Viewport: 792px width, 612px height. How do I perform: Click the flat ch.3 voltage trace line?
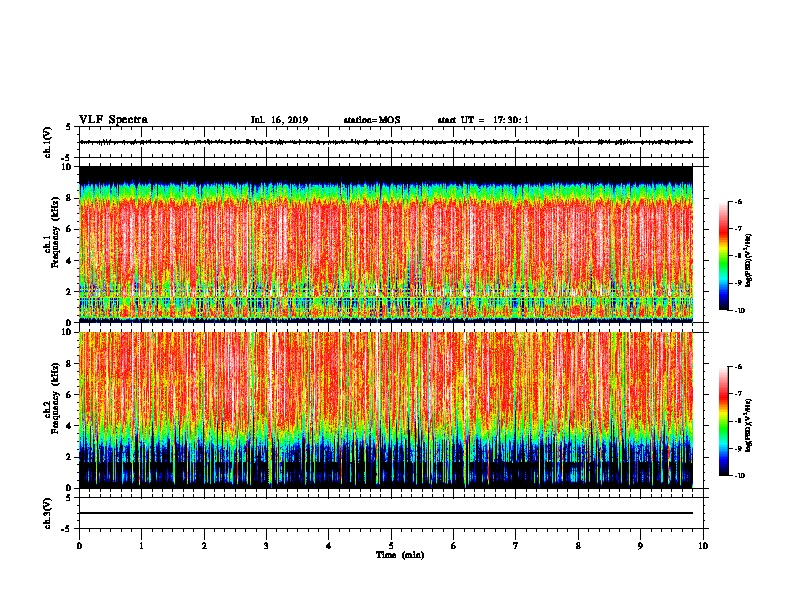point(386,513)
